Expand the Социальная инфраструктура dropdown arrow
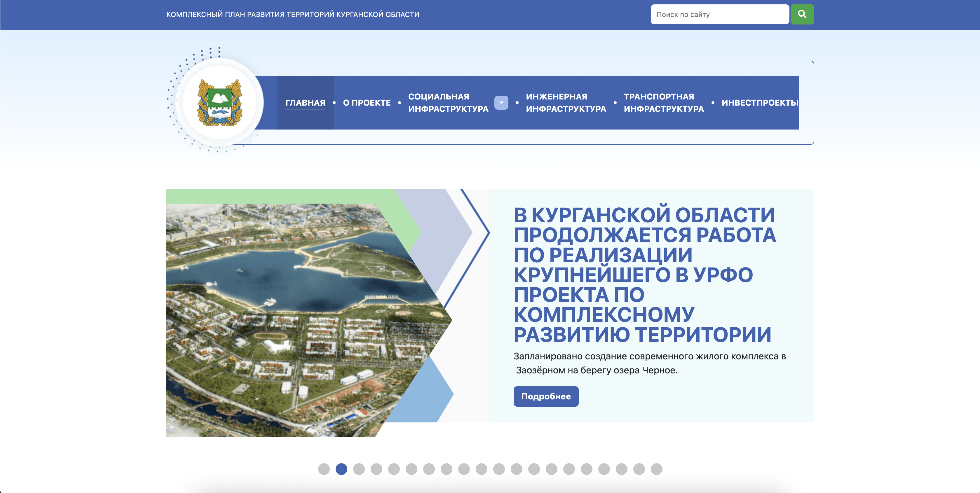This screenshot has width=980, height=493. click(501, 103)
